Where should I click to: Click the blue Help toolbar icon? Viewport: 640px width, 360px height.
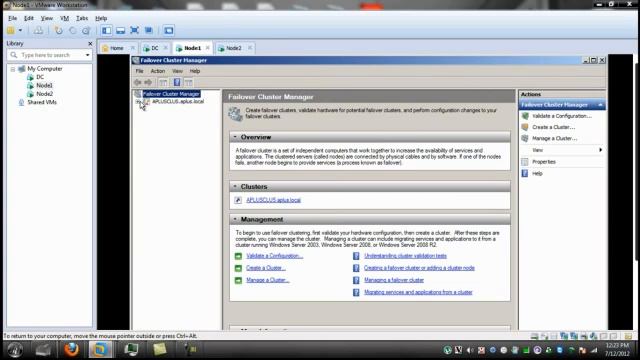pos(177,82)
